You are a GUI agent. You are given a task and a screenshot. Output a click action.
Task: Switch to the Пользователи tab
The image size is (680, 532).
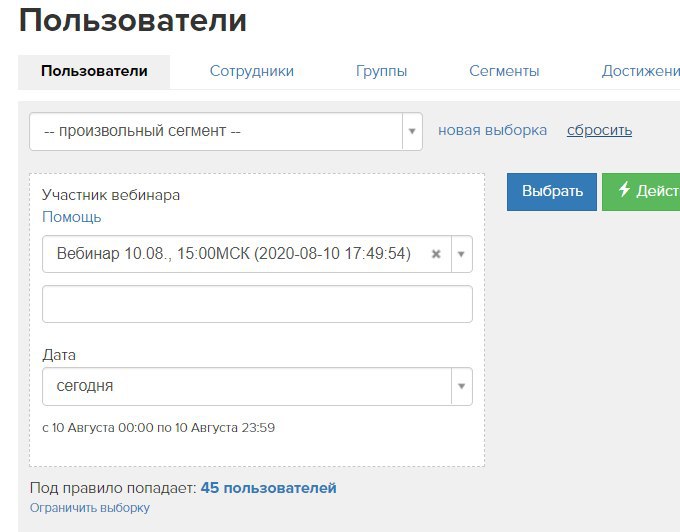tap(94, 72)
